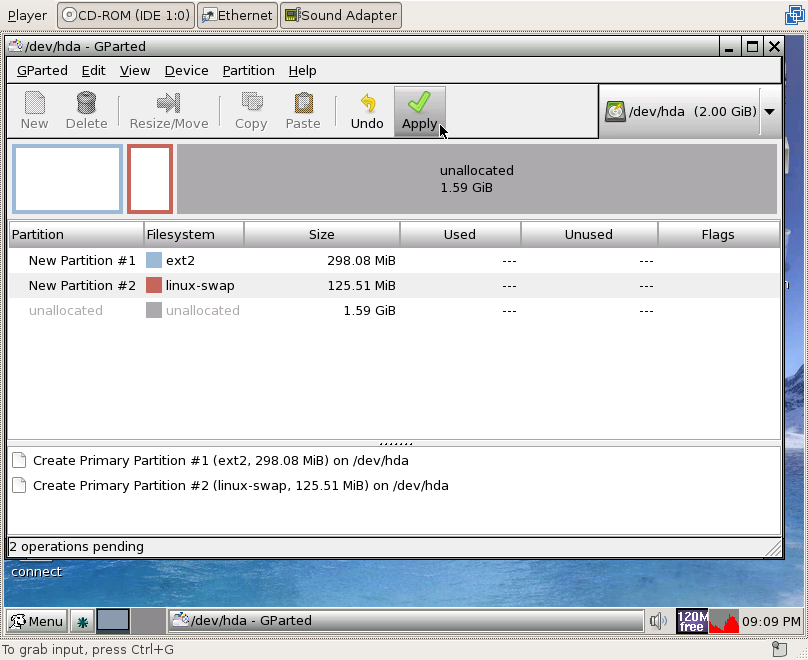Image resolution: width=808 pixels, height=660 pixels.
Task: Select the New Partition #1 row
Action: (x=394, y=261)
